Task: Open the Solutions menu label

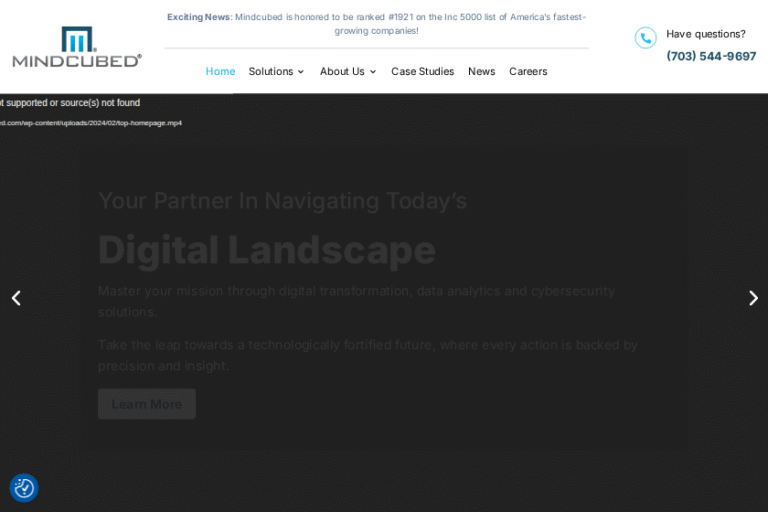Action: tap(270, 72)
